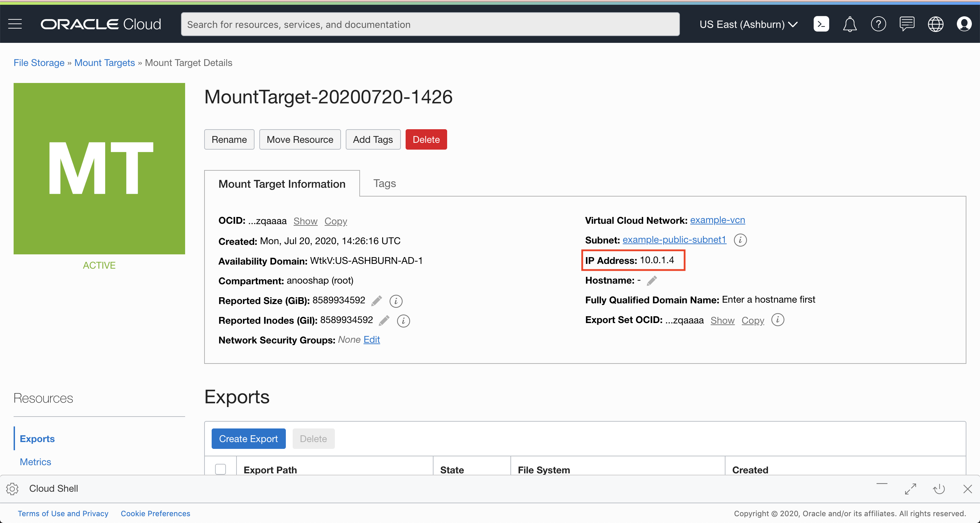
Task: Open the support chat icon
Action: [x=906, y=24]
